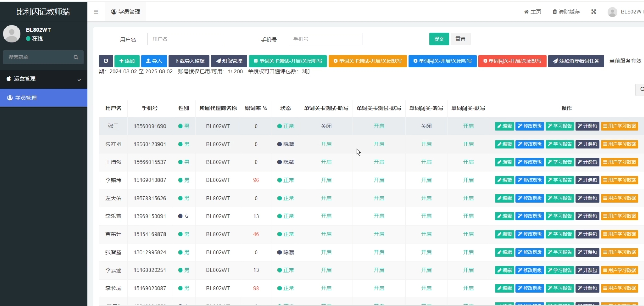
Task: Switch to the 学员管理 tab
Action: point(126,12)
